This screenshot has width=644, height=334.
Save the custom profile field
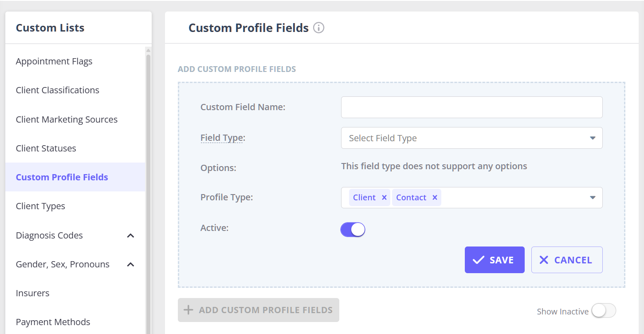point(494,260)
